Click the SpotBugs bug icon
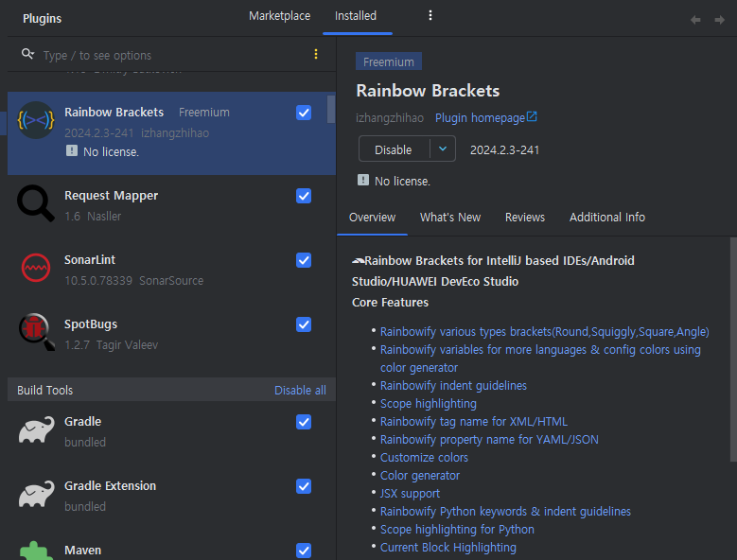737x560 pixels. click(x=37, y=332)
